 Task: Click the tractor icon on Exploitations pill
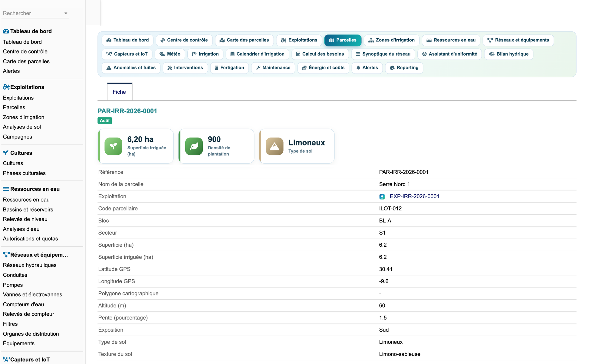(284, 40)
